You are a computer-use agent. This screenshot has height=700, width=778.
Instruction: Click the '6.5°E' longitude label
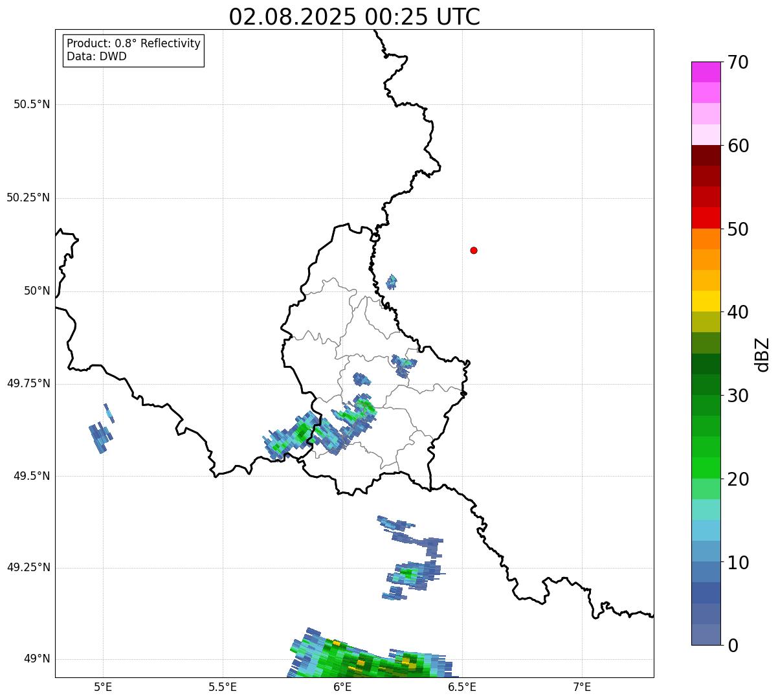[462, 687]
